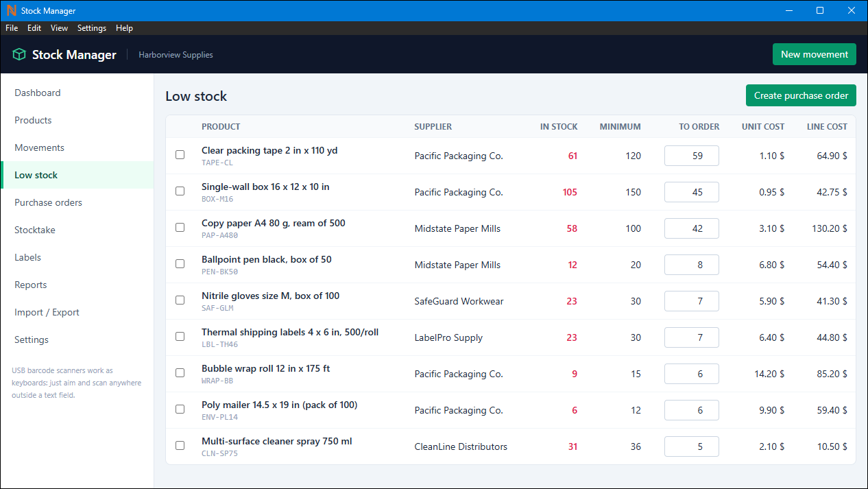Select the Multi-surface cleaner spray checkbox
Viewport: 868px width, 489px height.
(x=180, y=446)
